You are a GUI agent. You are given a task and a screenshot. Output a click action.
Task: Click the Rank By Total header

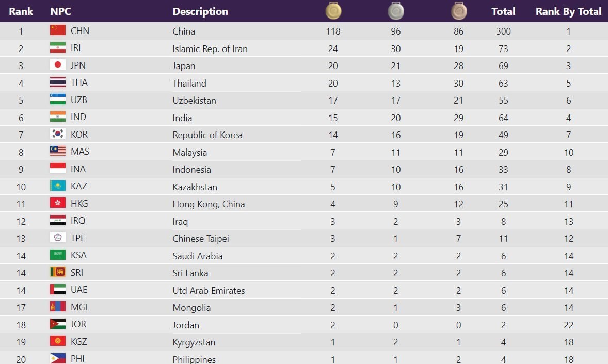coord(568,11)
